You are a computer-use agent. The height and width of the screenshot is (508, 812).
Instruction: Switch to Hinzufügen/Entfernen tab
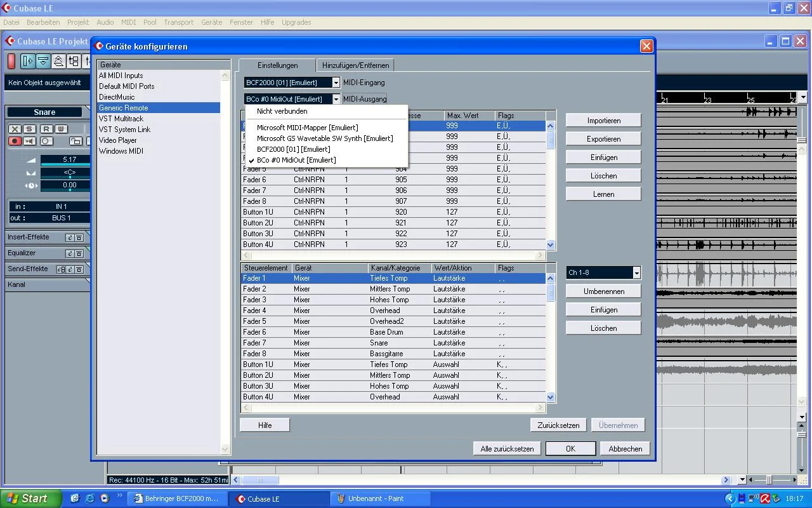[x=355, y=65]
